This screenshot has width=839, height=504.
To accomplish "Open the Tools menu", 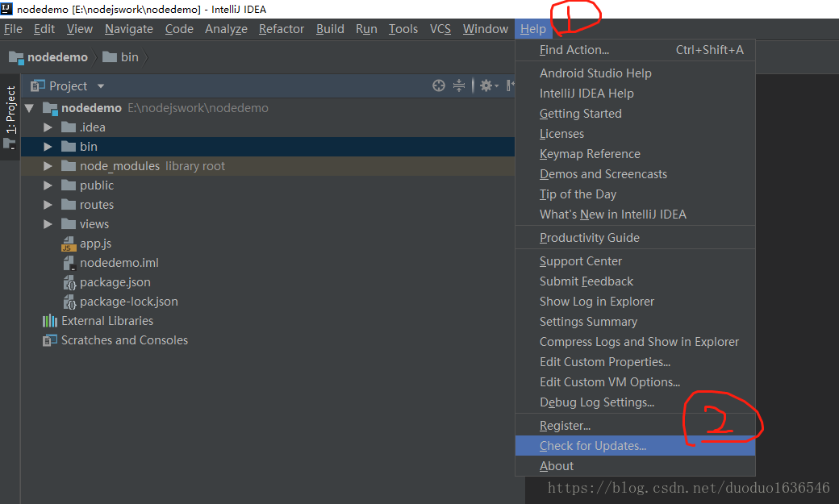I will point(403,29).
